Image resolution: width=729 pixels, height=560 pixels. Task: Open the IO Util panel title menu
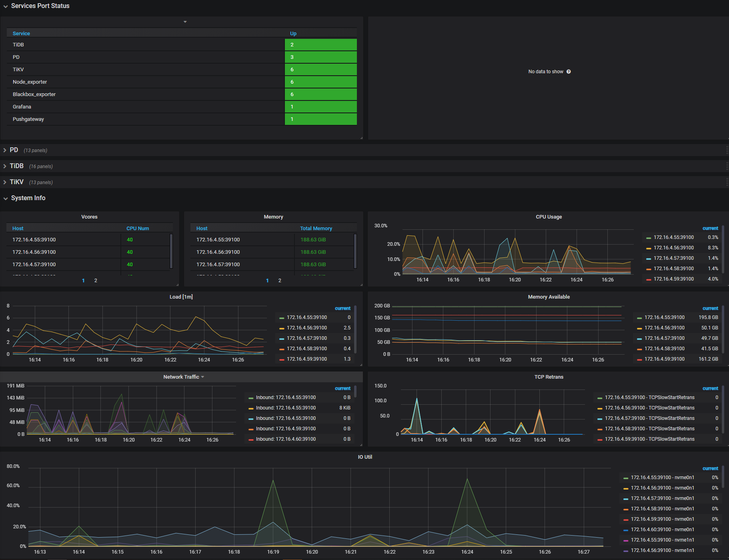pyautogui.click(x=364, y=457)
